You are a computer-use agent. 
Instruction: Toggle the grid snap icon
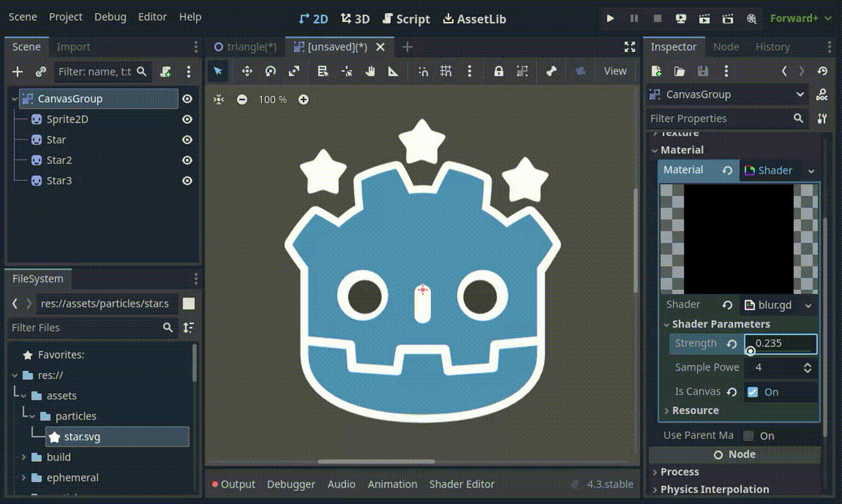(446, 71)
